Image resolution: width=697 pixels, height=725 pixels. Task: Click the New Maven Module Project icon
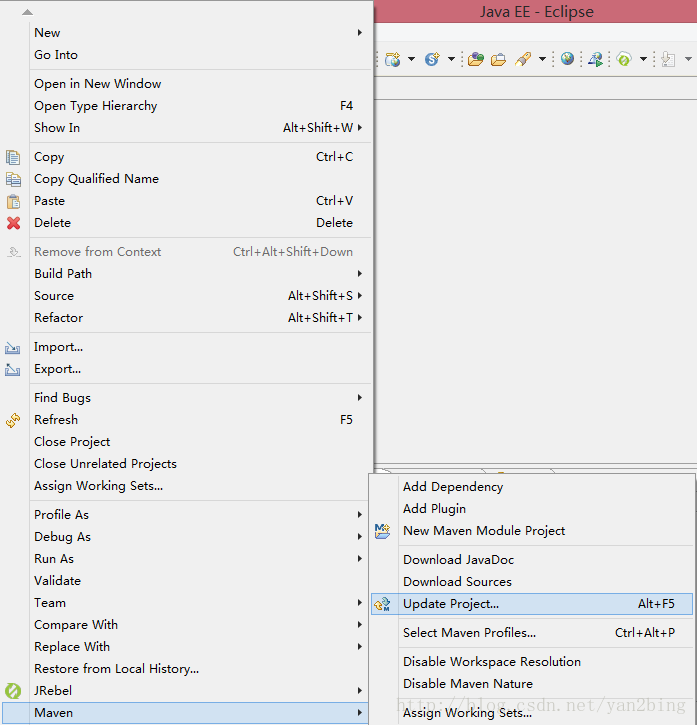[x=382, y=531]
